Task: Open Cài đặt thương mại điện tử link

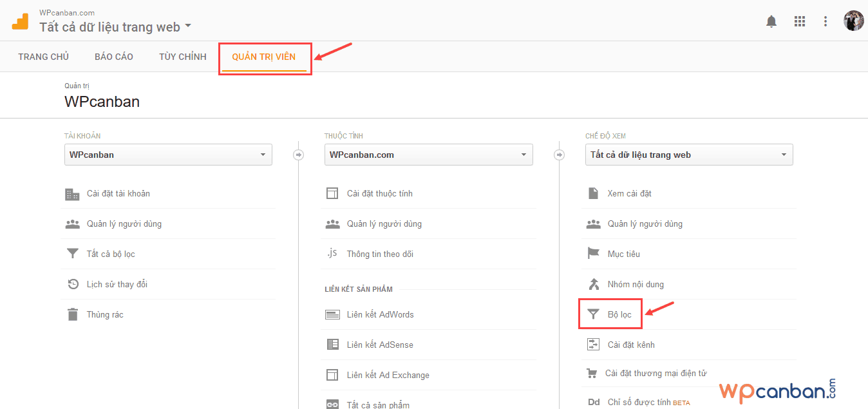Action: click(x=656, y=373)
